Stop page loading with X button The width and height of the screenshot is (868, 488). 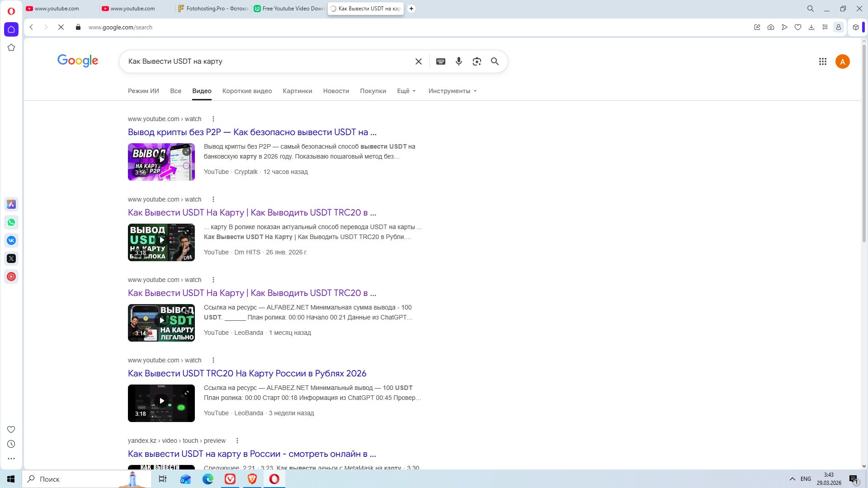tap(61, 27)
